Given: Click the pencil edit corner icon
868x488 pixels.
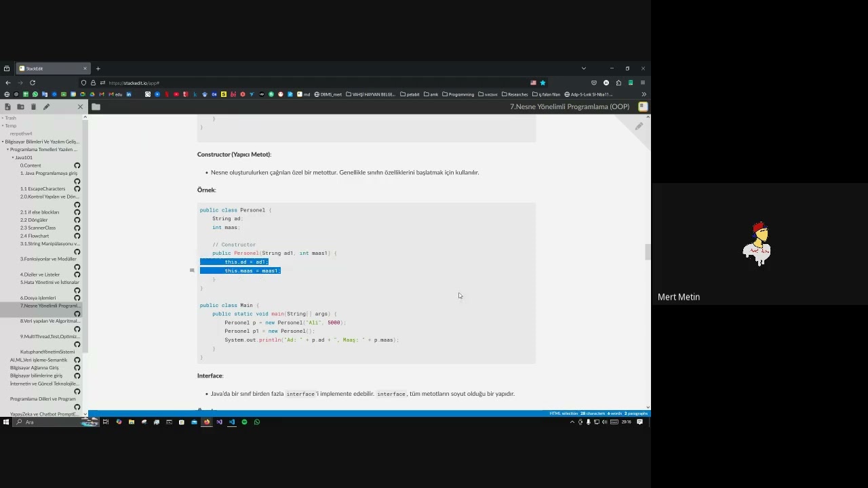Looking at the screenshot, I should point(639,126).
